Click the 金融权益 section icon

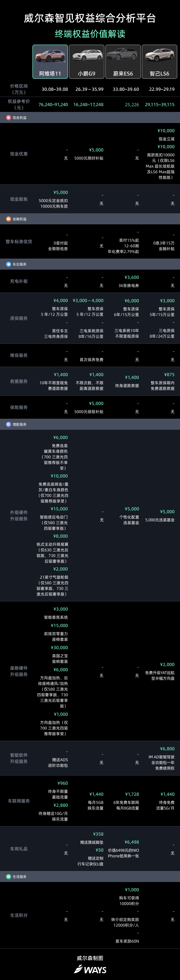(x=8, y=219)
